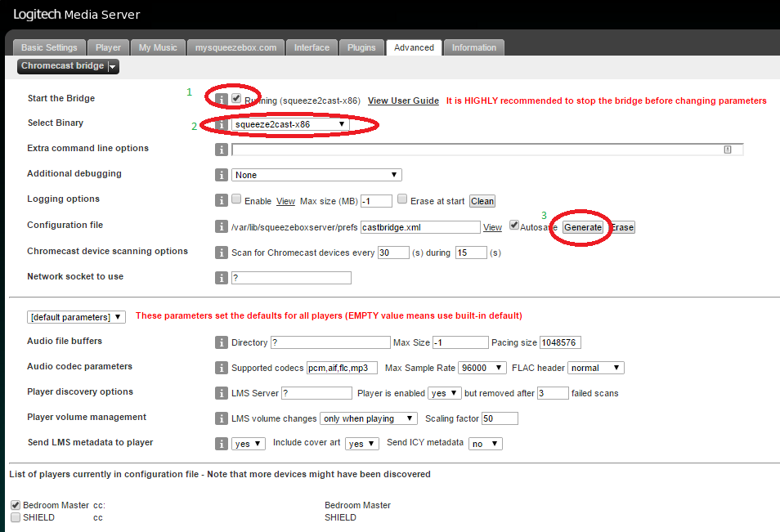Switch to the Interface tab
The height and width of the screenshot is (532, 780).
(x=312, y=47)
